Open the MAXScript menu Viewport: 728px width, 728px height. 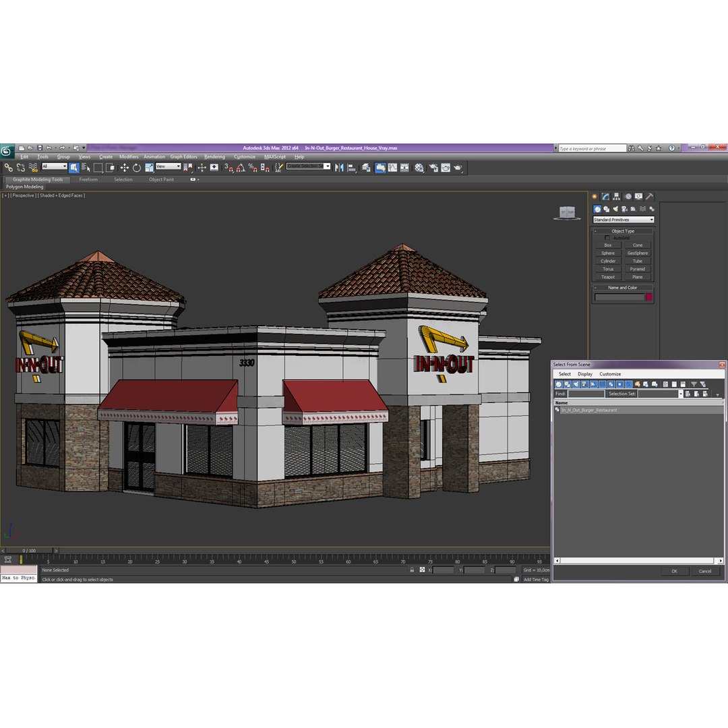click(275, 157)
